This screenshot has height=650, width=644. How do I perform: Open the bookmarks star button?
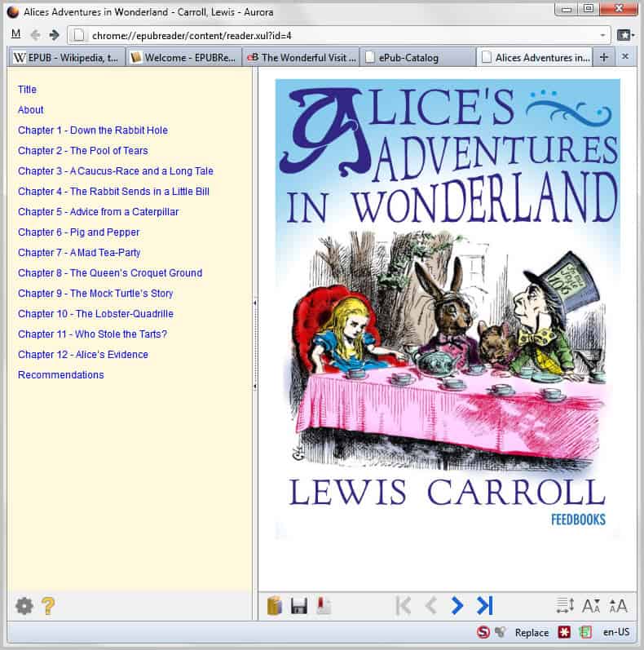click(x=625, y=35)
